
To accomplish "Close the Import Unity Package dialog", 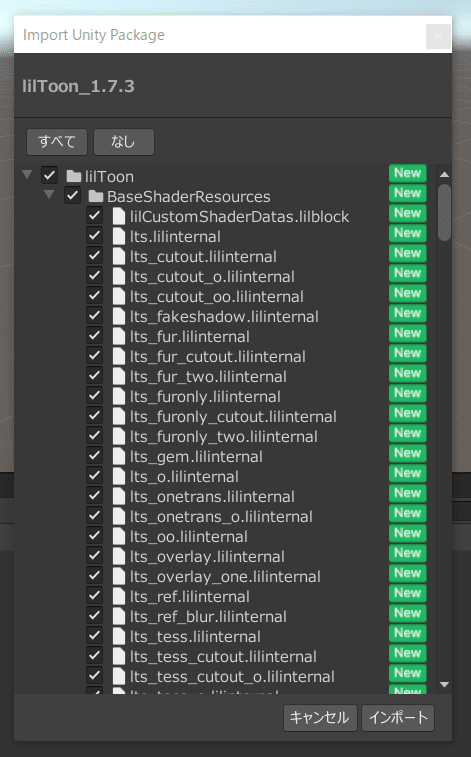I will pyautogui.click(x=438, y=36).
